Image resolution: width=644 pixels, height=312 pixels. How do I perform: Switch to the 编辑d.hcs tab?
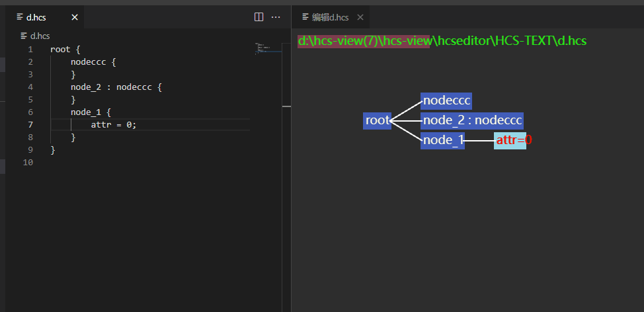click(x=329, y=17)
